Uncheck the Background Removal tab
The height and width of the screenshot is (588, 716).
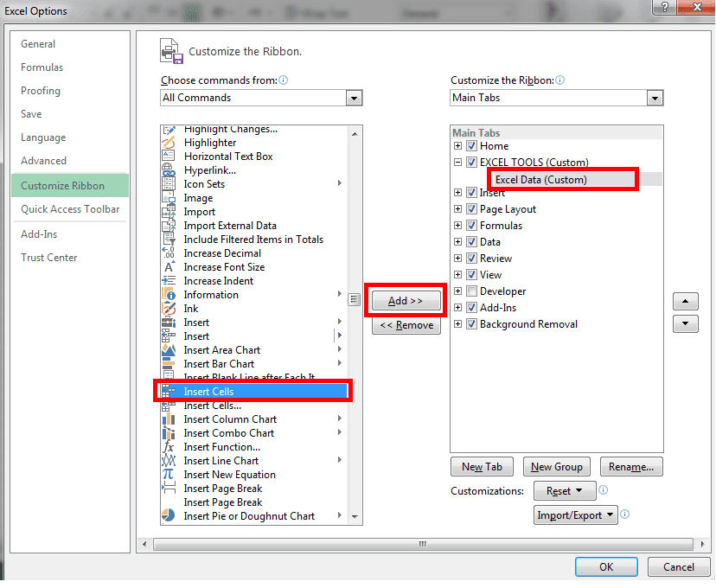[470, 323]
